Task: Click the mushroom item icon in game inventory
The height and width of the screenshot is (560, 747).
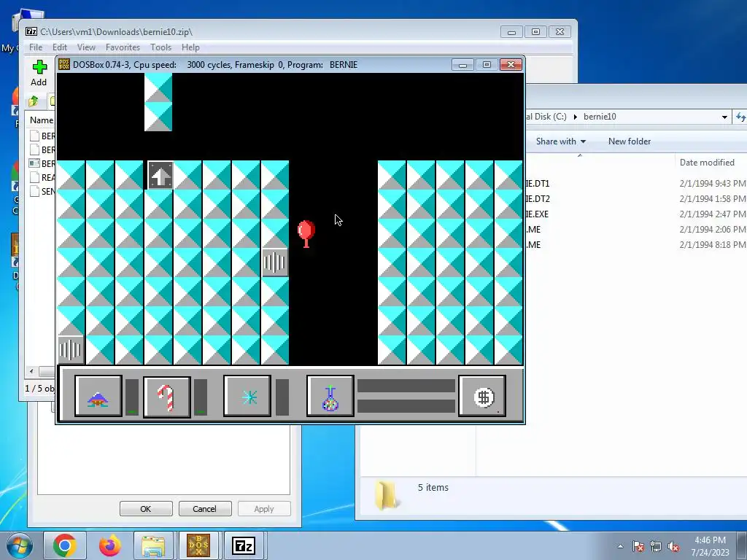Action: pyautogui.click(x=98, y=396)
